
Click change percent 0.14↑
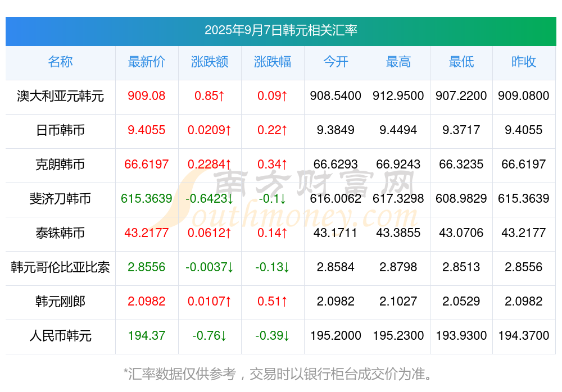[x=273, y=233]
